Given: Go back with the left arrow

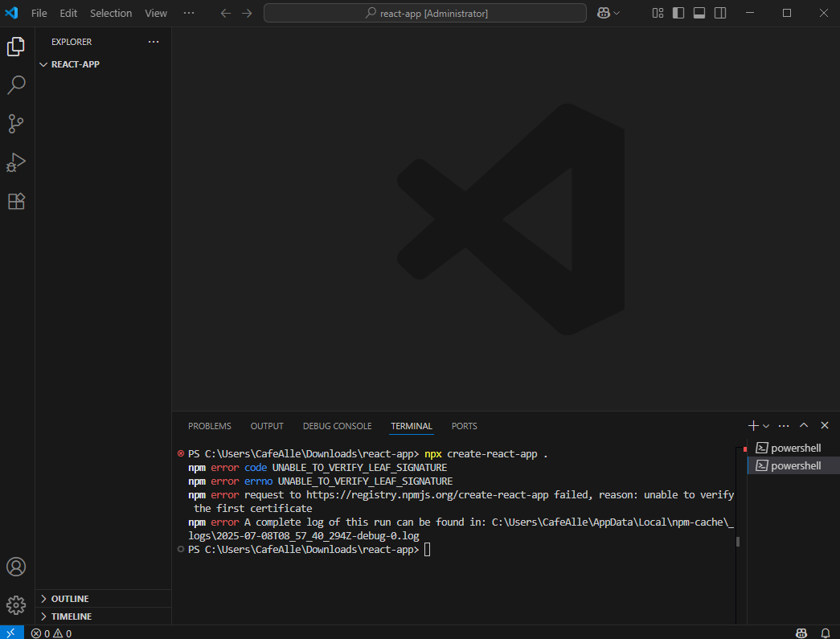Looking at the screenshot, I should click(x=226, y=14).
